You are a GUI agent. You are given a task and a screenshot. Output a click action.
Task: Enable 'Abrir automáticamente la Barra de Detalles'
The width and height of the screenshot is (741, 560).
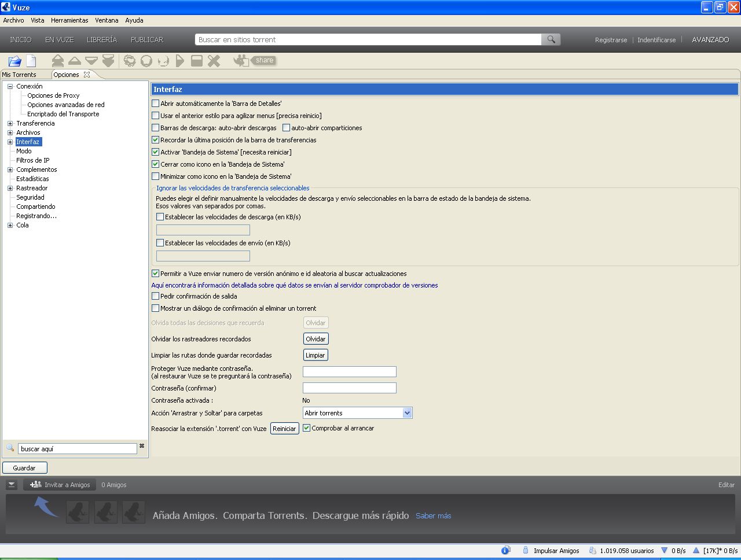[155, 104]
